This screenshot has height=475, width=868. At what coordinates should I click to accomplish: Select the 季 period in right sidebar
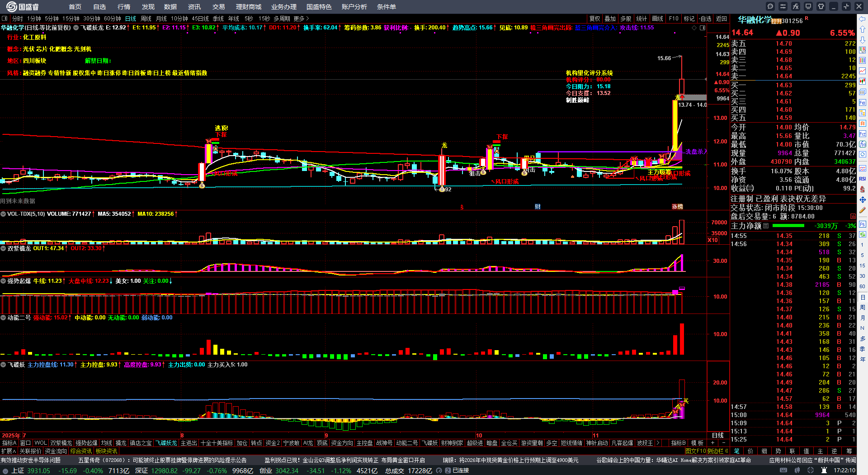863,349
